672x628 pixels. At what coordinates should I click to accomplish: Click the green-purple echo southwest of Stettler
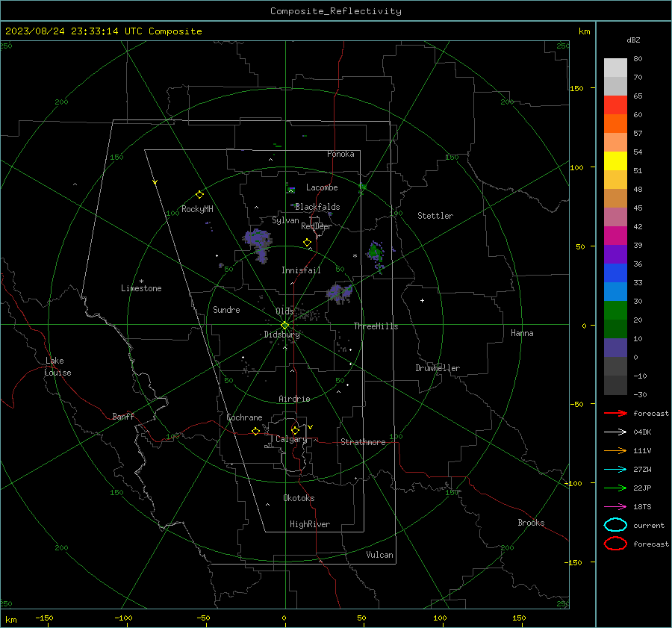point(376,253)
